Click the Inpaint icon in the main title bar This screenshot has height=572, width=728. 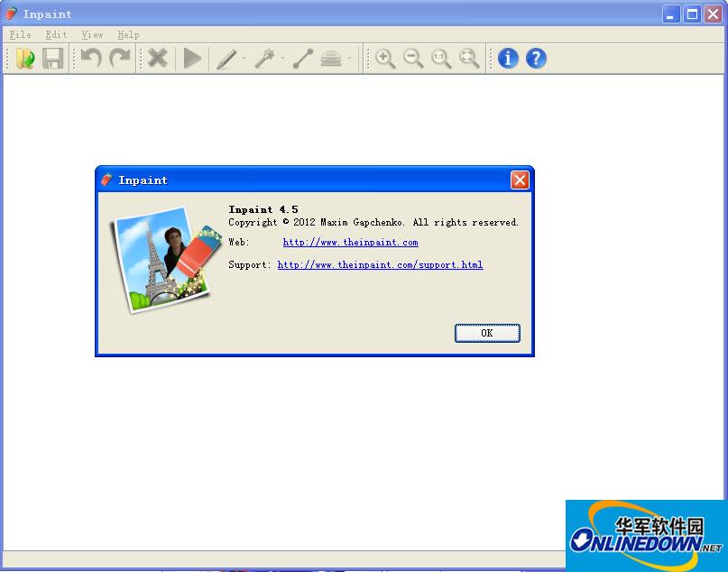click(x=11, y=14)
